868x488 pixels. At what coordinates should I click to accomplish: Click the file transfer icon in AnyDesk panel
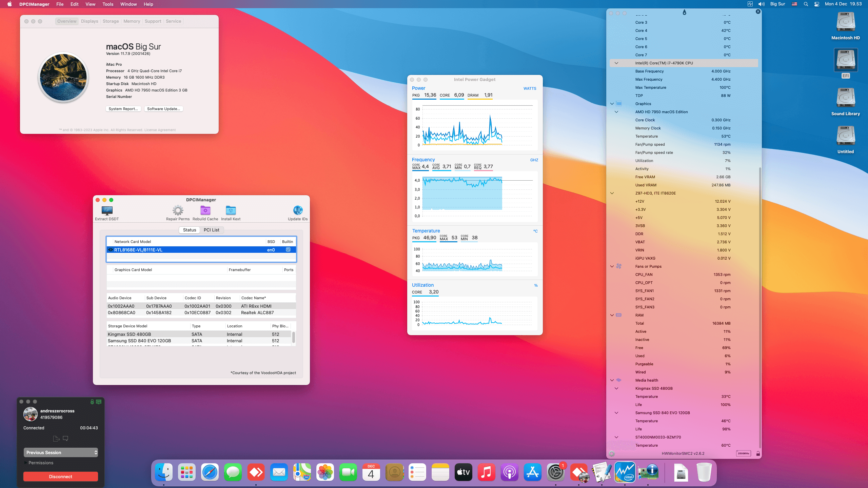56,439
